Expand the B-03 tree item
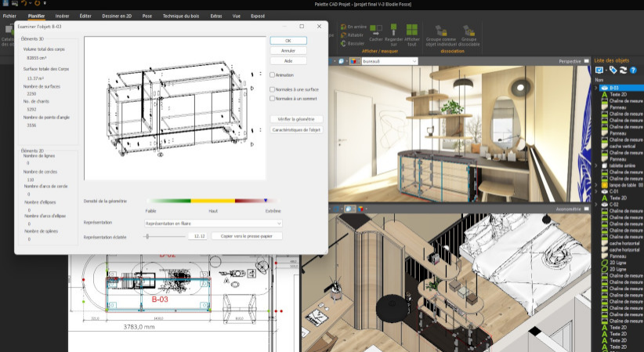This screenshot has height=352, width=644. tap(596, 88)
